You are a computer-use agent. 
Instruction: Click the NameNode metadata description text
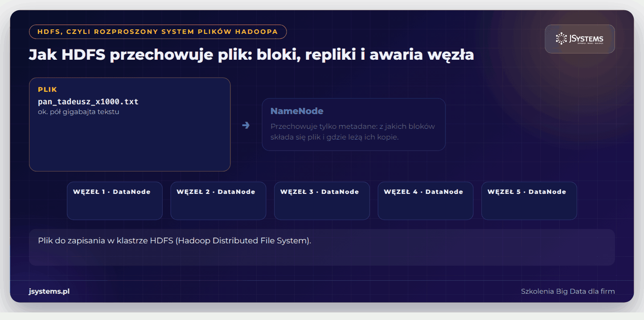[x=353, y=131]
